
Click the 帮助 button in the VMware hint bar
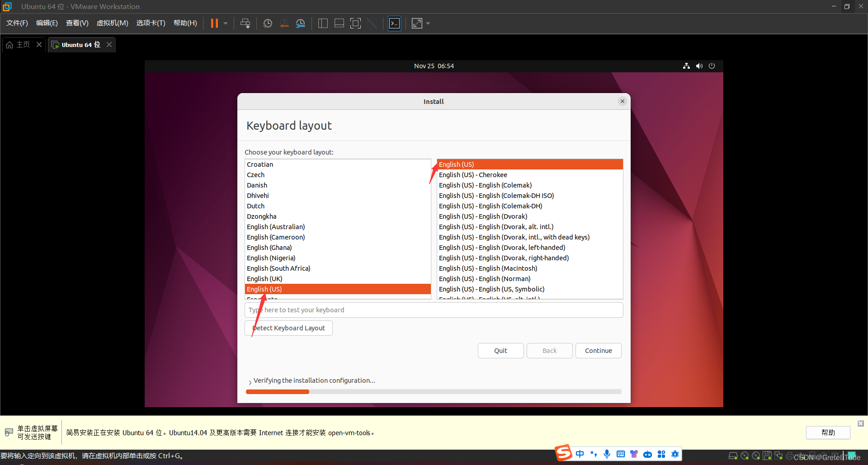(x=828, y=432)
